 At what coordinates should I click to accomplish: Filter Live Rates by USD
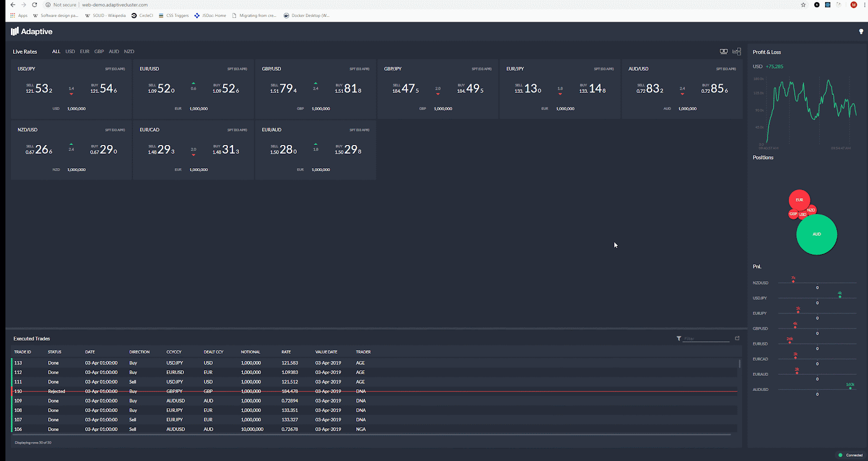click(x=71, y=52)
